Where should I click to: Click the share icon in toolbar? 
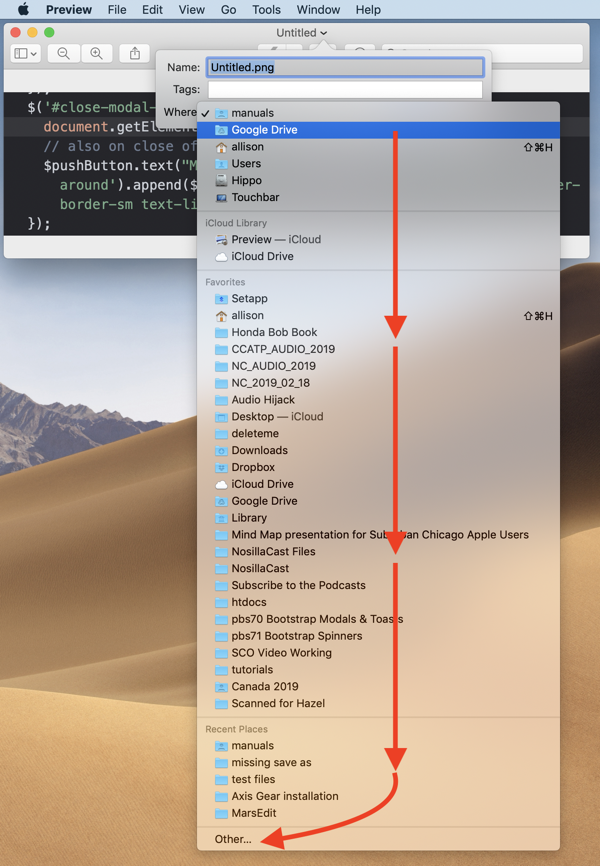(134, 54)
